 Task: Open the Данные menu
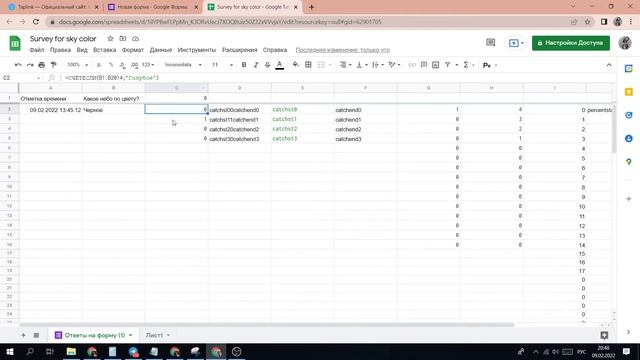tap(161, 50)
